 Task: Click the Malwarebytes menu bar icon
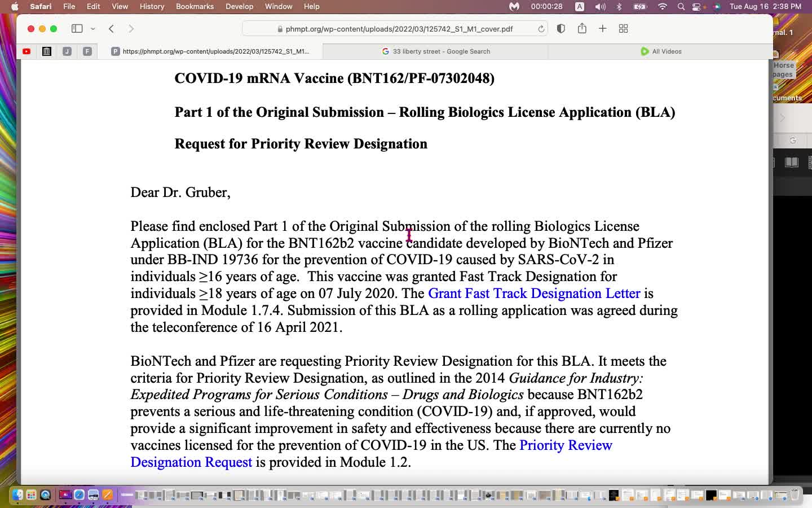click(x=514, y=6)
